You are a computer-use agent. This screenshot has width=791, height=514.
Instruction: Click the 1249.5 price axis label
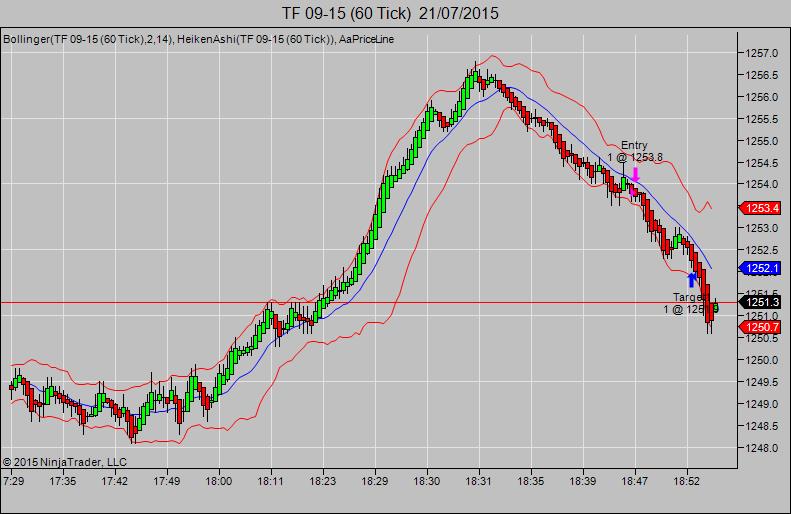coord(762,382)
